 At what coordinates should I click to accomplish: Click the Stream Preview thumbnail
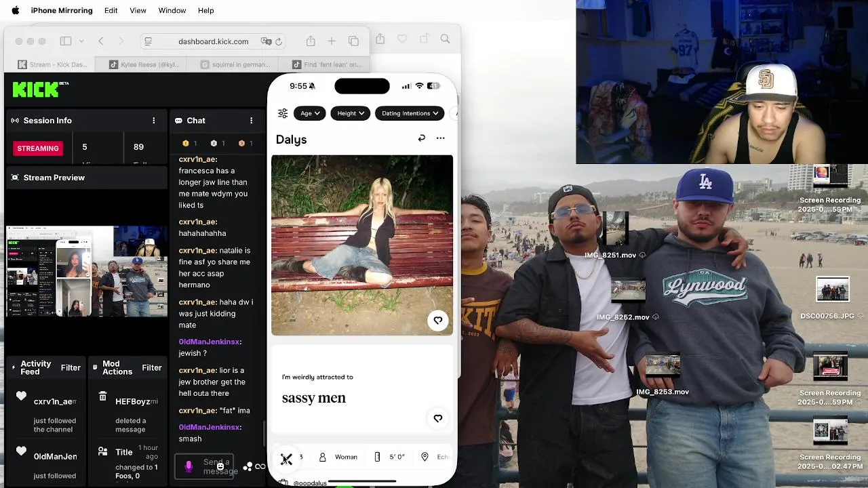click(x=86, y=271)
